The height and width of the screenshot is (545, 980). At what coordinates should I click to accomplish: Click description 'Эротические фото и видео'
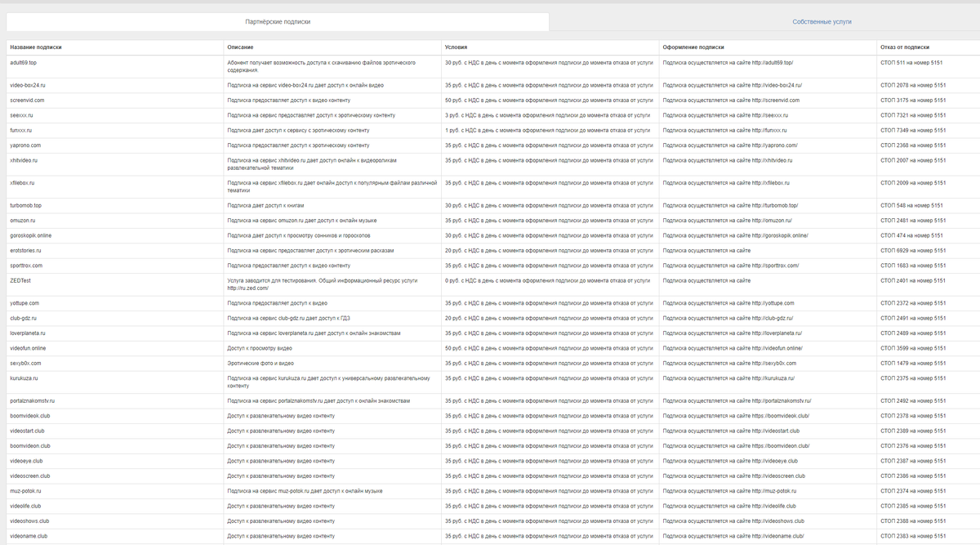[x=261, y=363]
